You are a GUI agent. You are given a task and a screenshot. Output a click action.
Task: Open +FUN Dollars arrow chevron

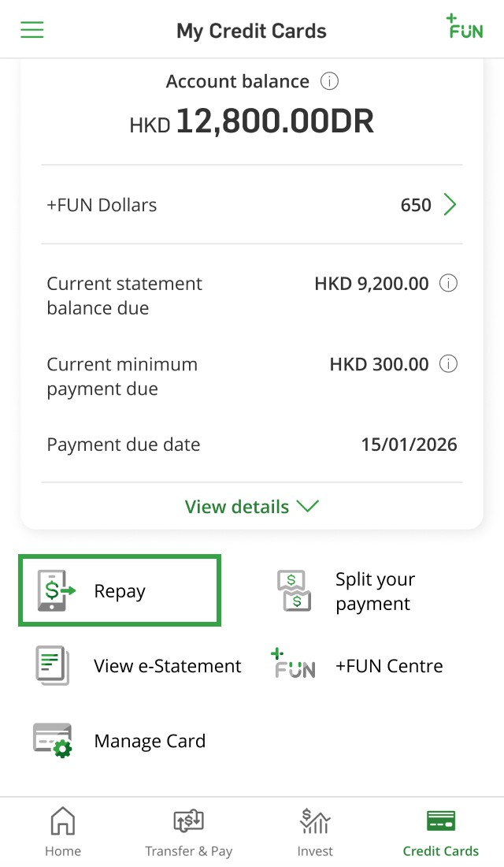[450, 205]
